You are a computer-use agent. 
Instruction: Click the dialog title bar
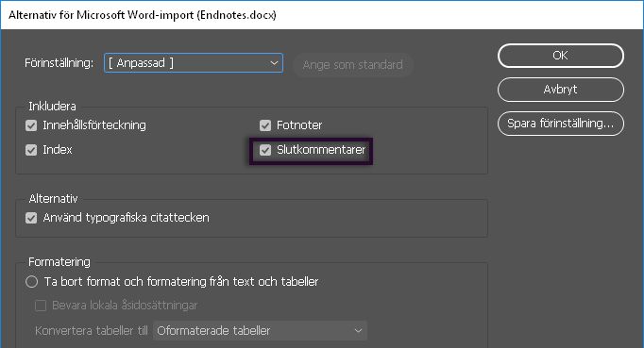322,15
